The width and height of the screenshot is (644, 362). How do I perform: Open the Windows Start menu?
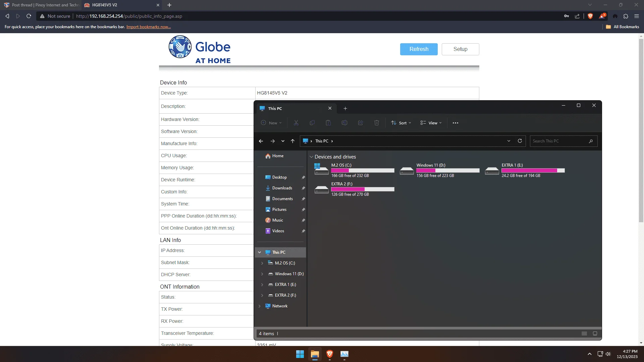(300, 354)
